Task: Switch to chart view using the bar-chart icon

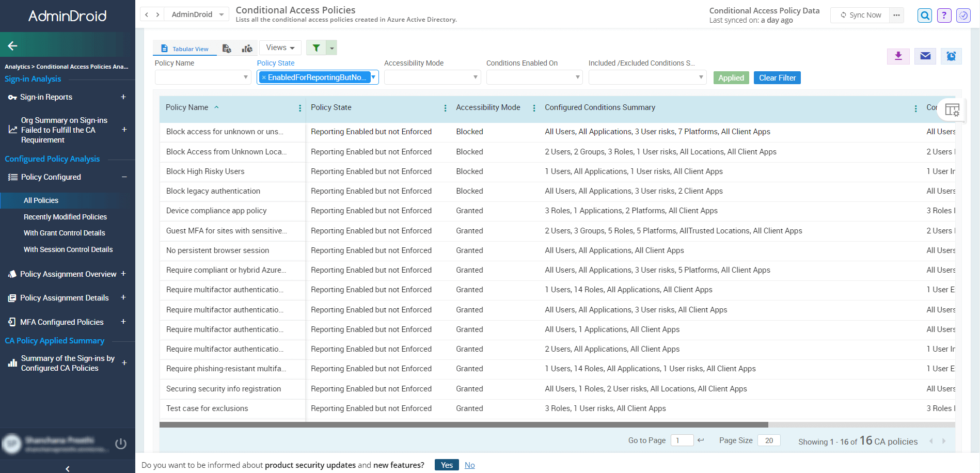Action: tap(247, 48)
